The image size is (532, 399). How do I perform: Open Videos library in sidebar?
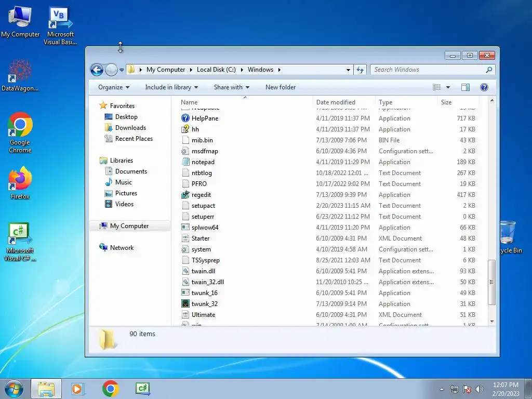tap(124, 204)
